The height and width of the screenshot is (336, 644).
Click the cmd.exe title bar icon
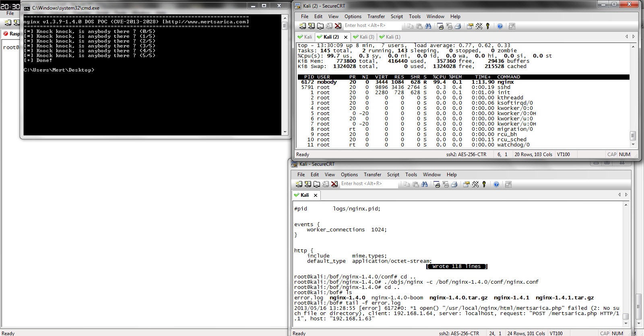[27, 8]
